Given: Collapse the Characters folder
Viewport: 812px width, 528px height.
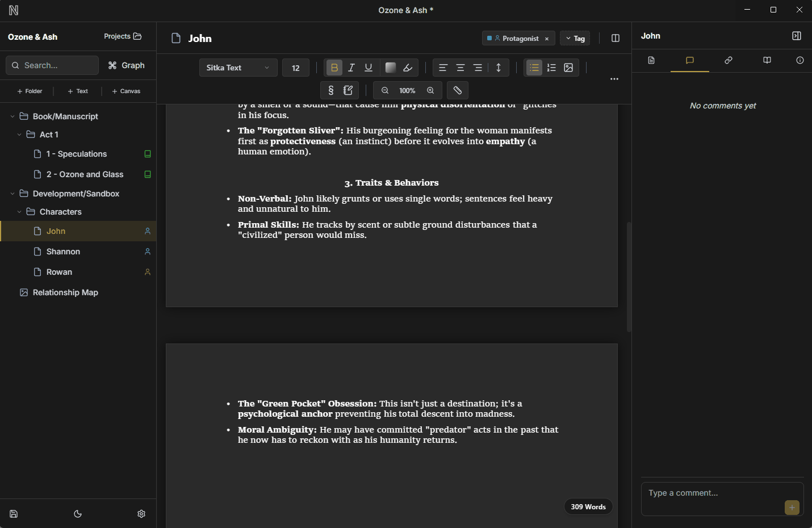Looking at the screenshot, I should tap(19, 211).
